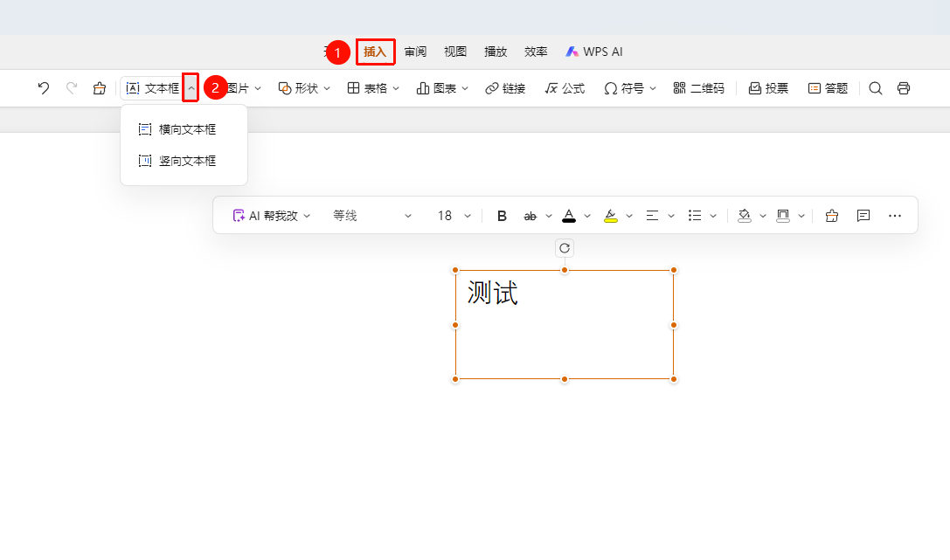The width and height of the screenshot is (950, 560).
Task: Click the bottom-right resize handle of text box
Action: [674, 379]
